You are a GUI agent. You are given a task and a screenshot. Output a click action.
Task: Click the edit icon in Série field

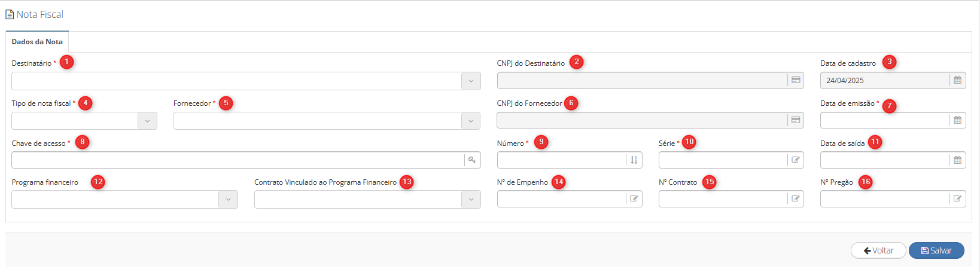[x=796, y=160]
